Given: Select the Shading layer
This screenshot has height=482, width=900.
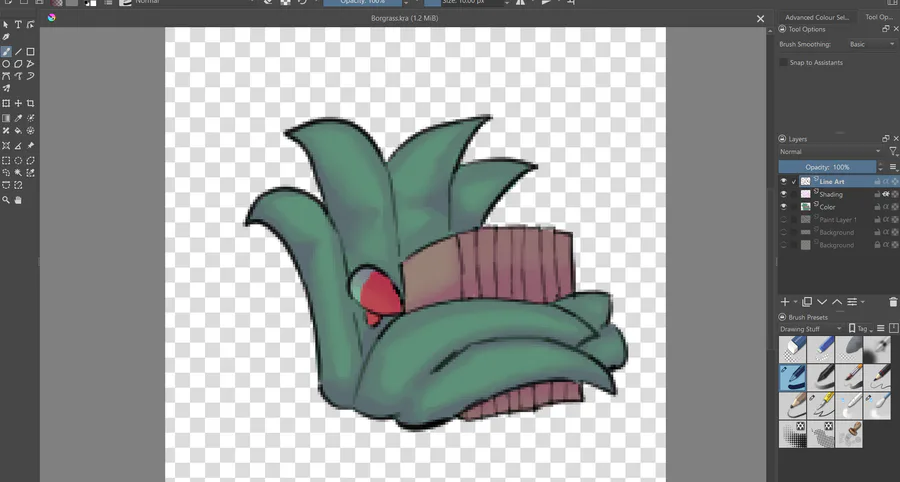Looking at the screenshot, I should pos(831,194).
